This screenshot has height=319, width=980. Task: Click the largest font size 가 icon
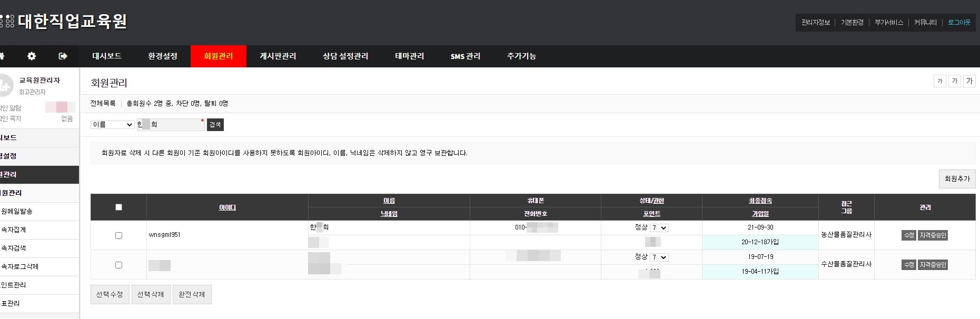pyautogui.click(x=969, y=81)
